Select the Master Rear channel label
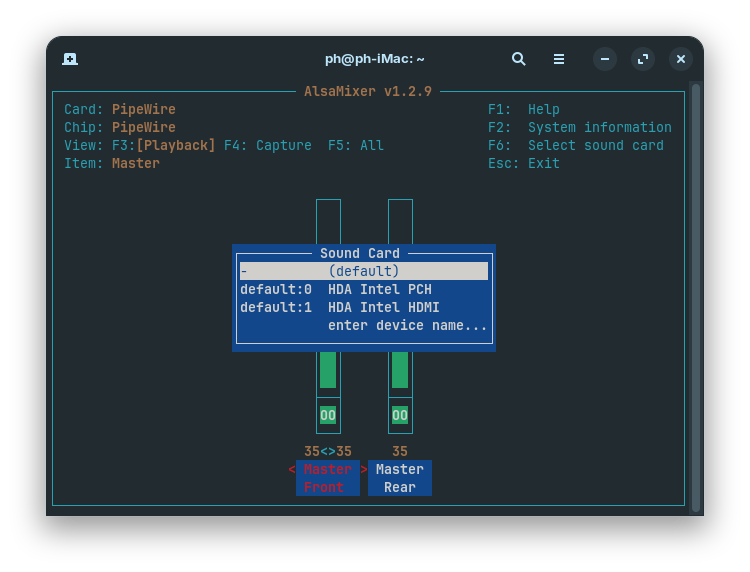The image size is (750, 572). click(x=400, y=478)
